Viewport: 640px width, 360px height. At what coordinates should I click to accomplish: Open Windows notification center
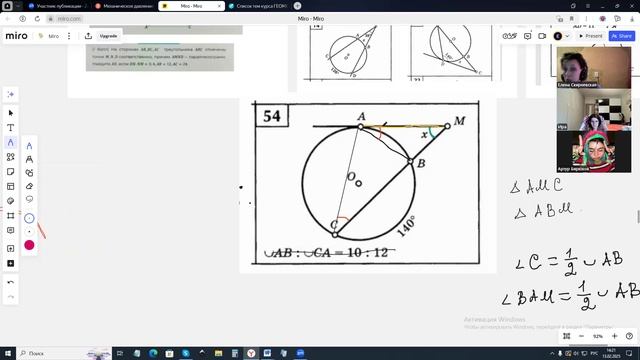(x=629, y=353)
